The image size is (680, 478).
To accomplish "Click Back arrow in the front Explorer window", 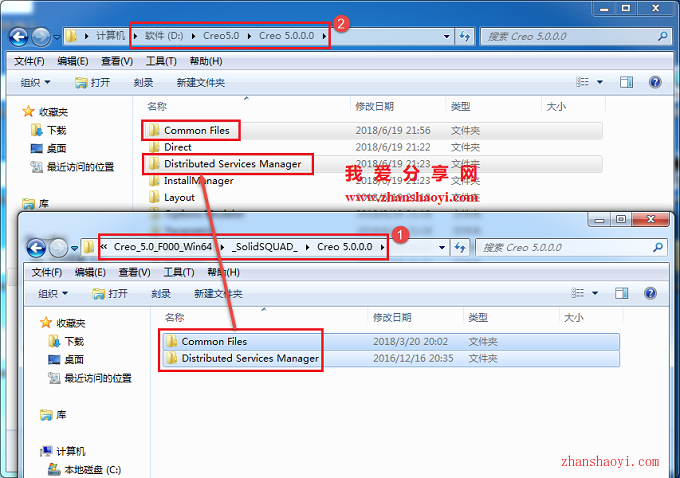I will 36,248.
